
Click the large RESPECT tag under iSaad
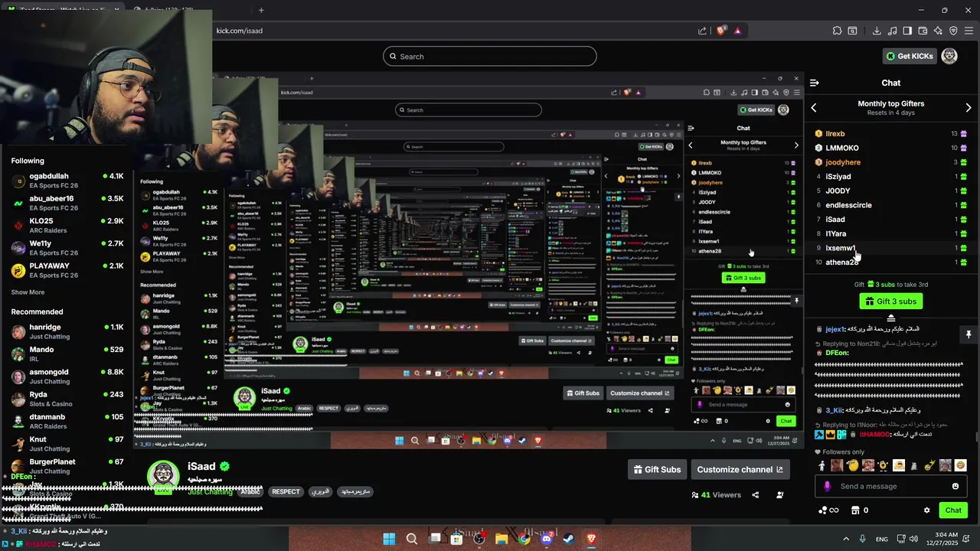286,491
